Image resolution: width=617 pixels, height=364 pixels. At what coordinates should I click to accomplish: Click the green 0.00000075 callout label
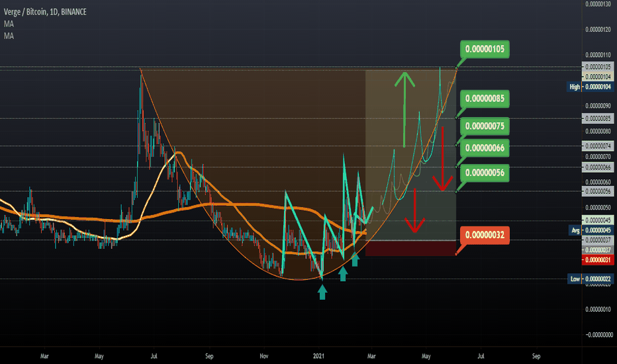tap(485, 126)
